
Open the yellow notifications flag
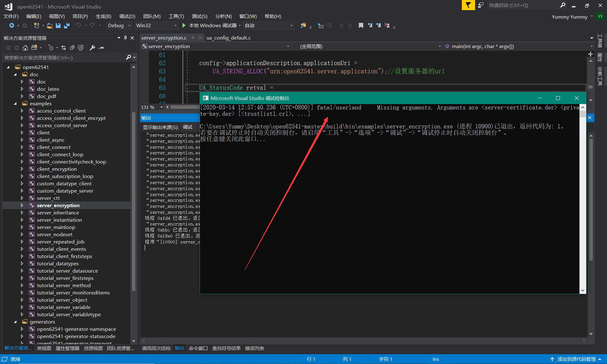click(468, 5)
